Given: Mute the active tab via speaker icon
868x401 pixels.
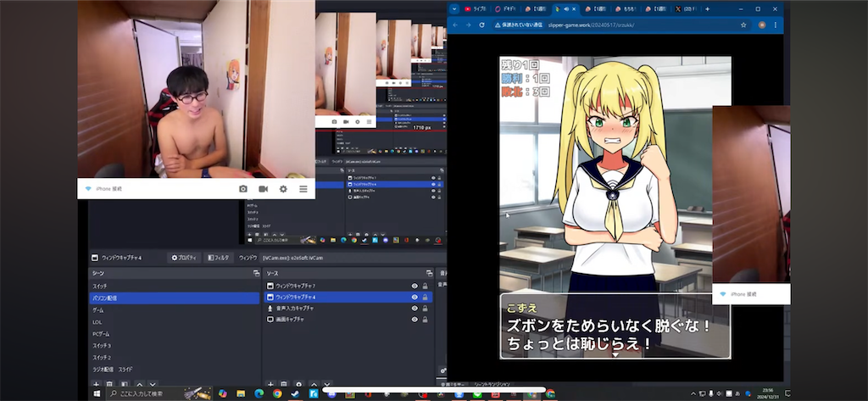Looking at the screenshot, I should coord(565,8).
